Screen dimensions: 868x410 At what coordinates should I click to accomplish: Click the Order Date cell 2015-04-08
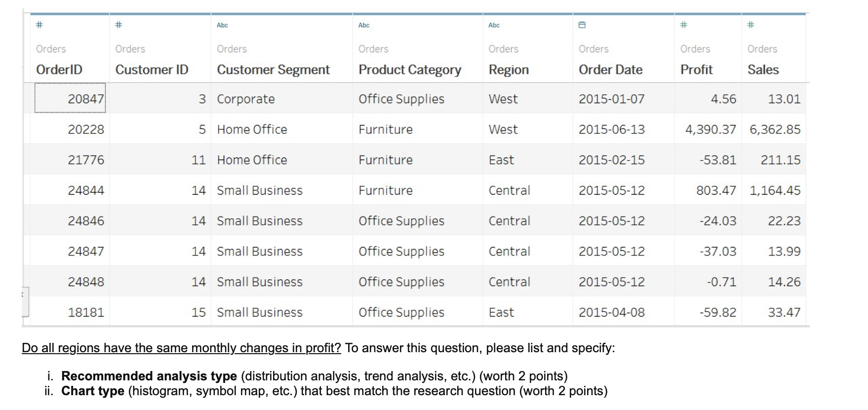pyautogui.click(x=611, y=313)
